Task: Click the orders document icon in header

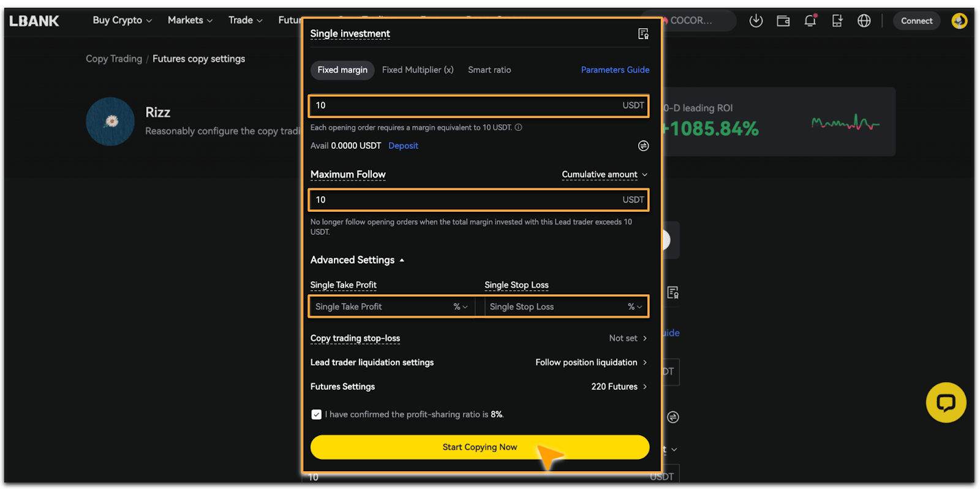Action: 837,21
